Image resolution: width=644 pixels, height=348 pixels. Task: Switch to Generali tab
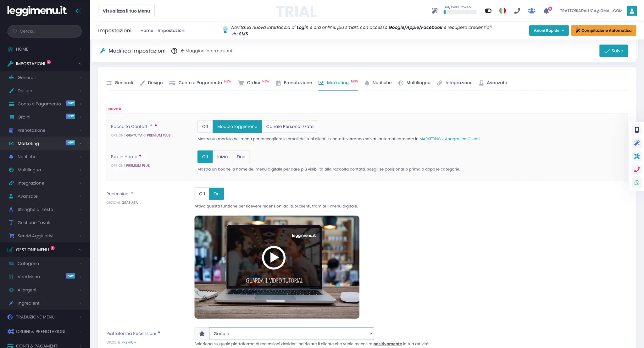point(119,83)
